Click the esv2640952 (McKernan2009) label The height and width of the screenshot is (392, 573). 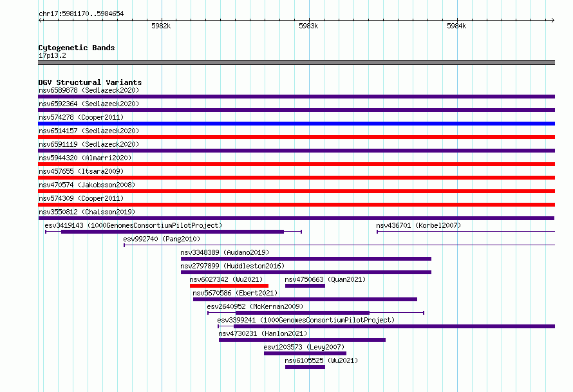tap(255, 306)
